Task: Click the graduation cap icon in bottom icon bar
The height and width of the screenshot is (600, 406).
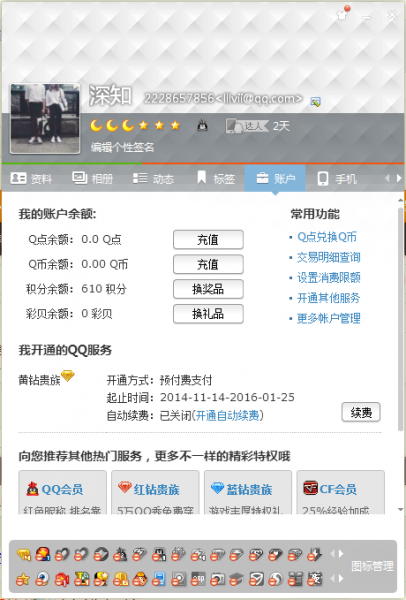Action: (x=236, y=579)
